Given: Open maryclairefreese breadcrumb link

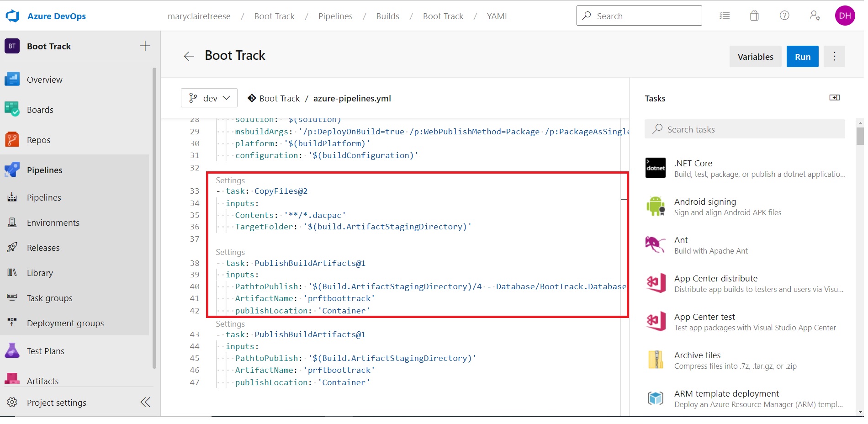Looking at the screenshot, I should (x=199, y=16).
